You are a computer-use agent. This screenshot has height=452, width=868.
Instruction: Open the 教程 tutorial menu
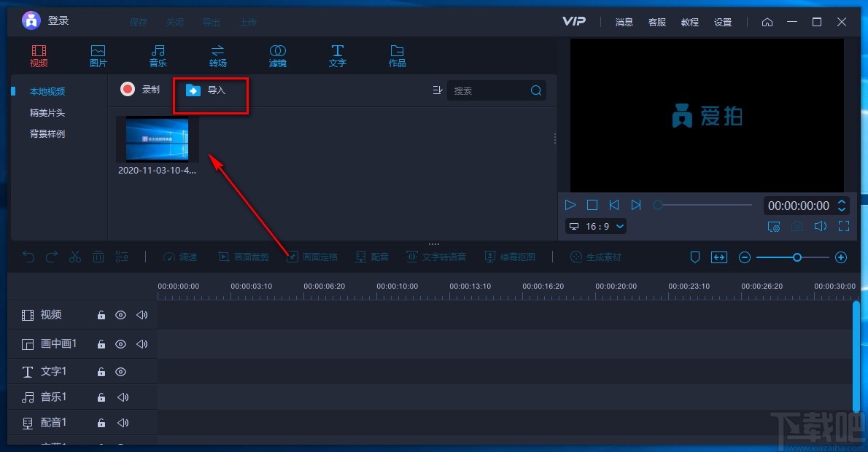[690, 22]
